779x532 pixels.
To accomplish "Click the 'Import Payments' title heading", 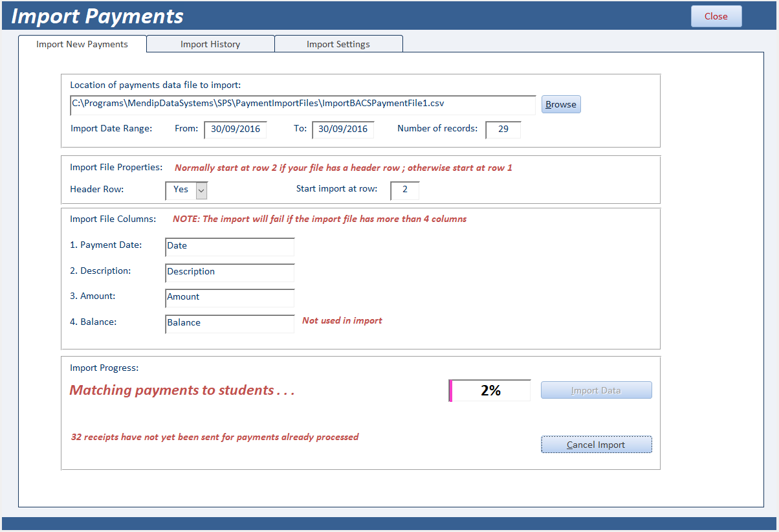I will [x=98, y=16].
